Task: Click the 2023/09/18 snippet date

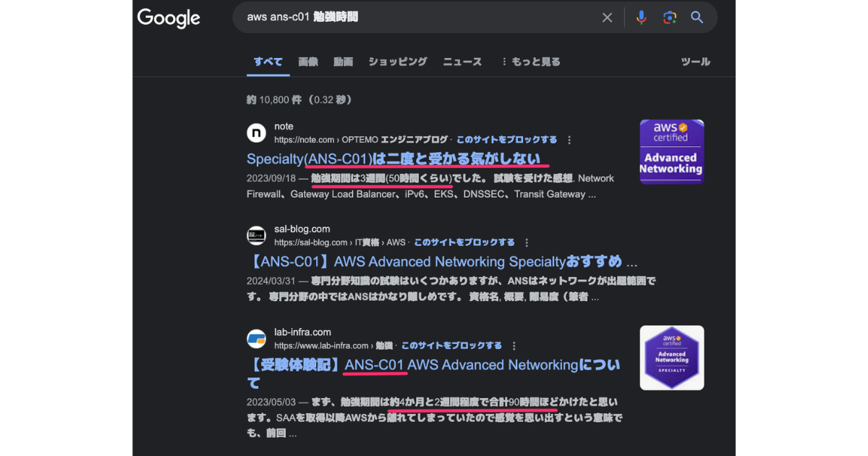Action: click(272, 179)
